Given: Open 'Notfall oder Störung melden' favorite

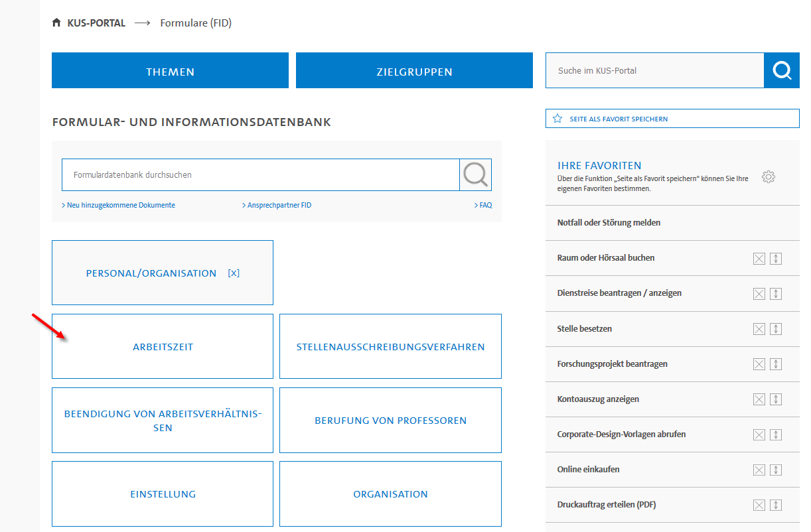Looking at the screenshot, I should [x=609, y=223].
